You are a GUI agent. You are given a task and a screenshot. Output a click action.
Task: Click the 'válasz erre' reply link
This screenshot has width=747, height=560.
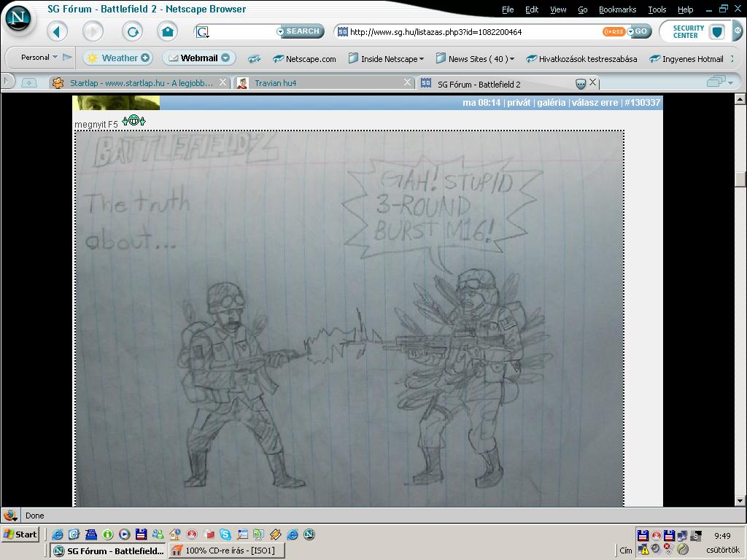click(x=594, y=103)
